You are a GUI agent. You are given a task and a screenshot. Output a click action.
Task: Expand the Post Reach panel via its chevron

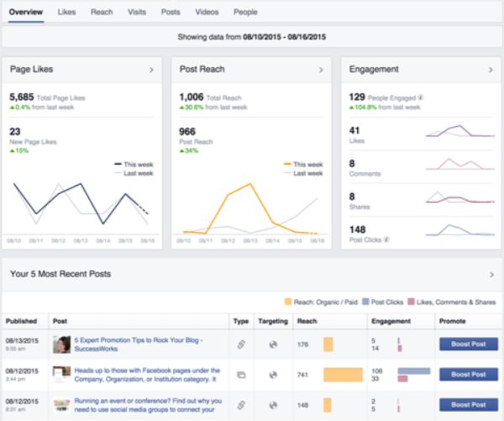(x=321, y=70)
